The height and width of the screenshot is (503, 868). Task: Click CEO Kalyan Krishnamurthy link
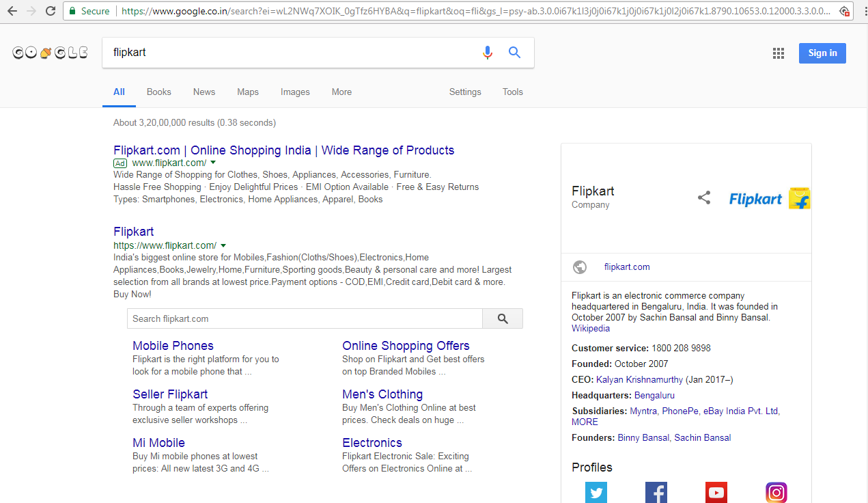(x=639, y=379)
